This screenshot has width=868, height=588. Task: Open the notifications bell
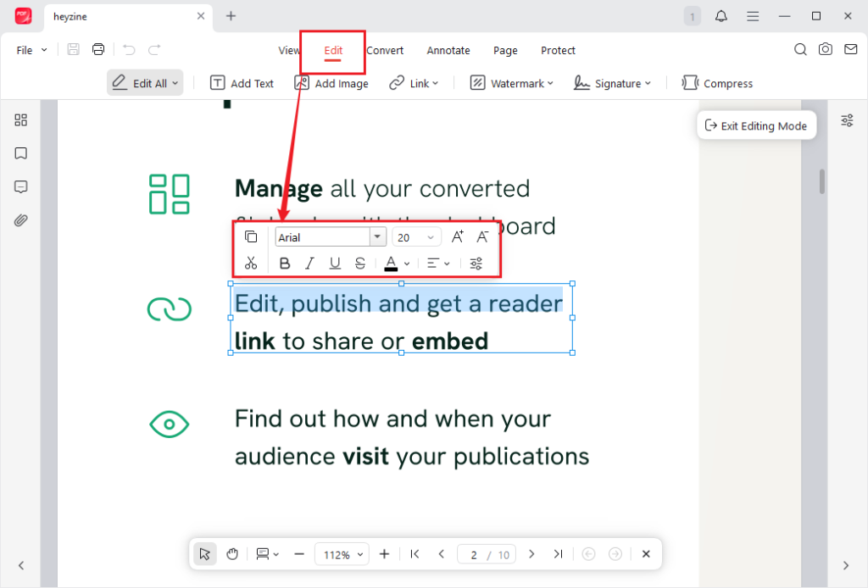point(721,16)
